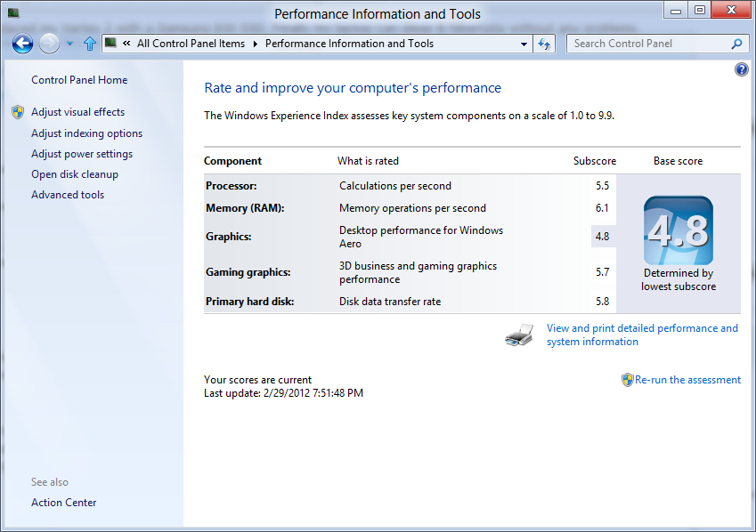Click Calculations per second description
Screen dimensions: 756x532
coord(395,186)
